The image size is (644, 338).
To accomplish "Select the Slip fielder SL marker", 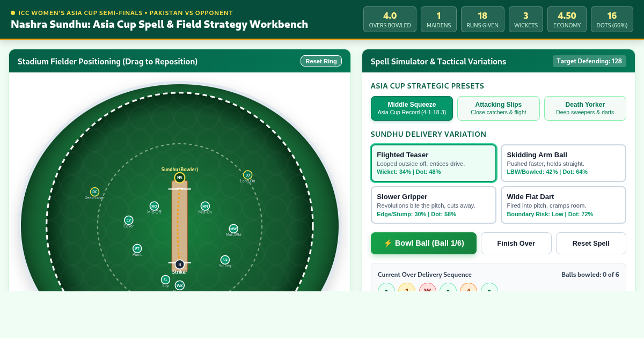I will (165, 280).
